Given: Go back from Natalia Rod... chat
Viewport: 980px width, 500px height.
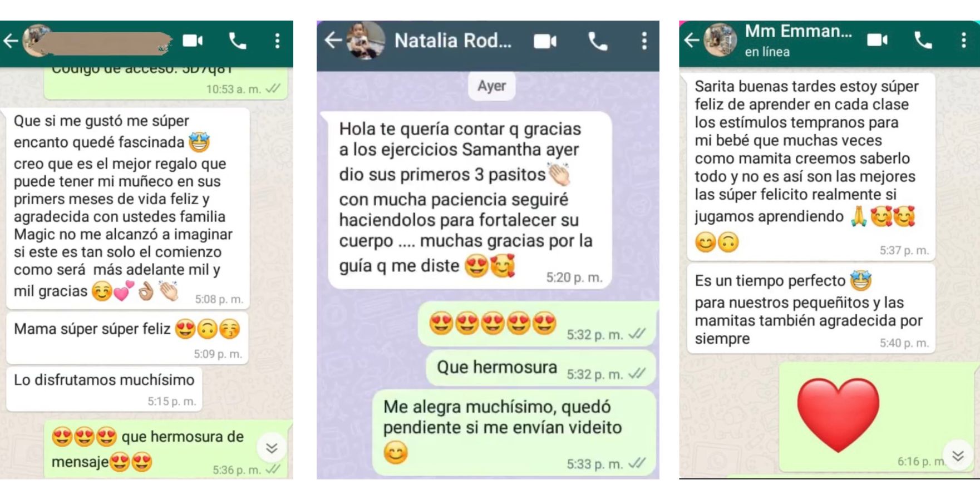Looking at the screenshot, I should click(x=333, y=40).
